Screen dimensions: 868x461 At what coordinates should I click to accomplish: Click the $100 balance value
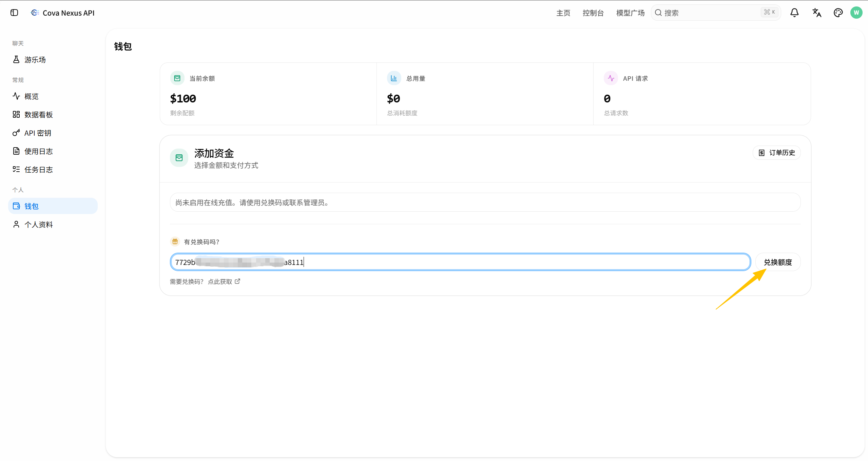tap(183, 98)
